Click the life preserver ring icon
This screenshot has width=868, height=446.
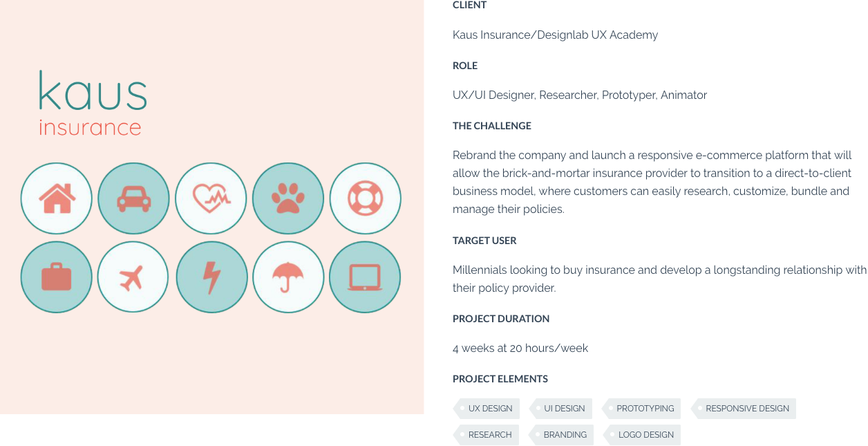pyautogui.click(x=366, y=198)
